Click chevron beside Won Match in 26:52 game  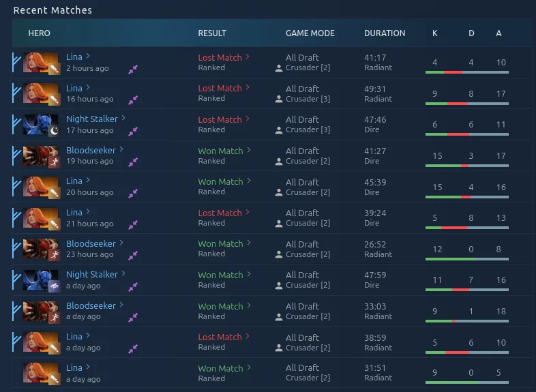coord(249,243)
